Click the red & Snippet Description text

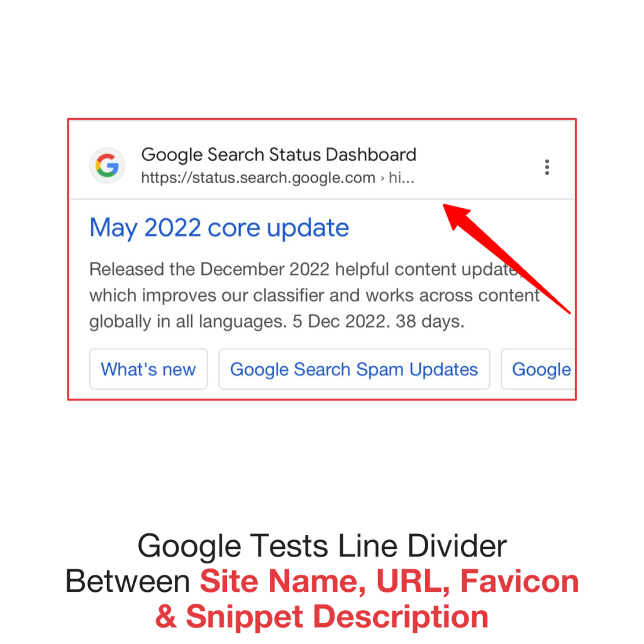click(322, 617)
